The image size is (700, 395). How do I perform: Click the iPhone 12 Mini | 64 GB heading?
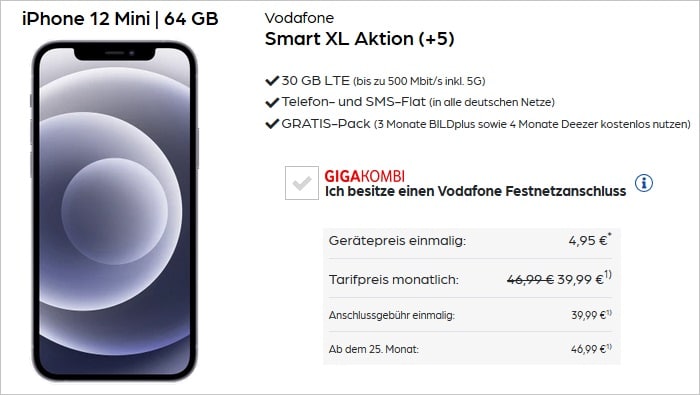tap(120, 19)
